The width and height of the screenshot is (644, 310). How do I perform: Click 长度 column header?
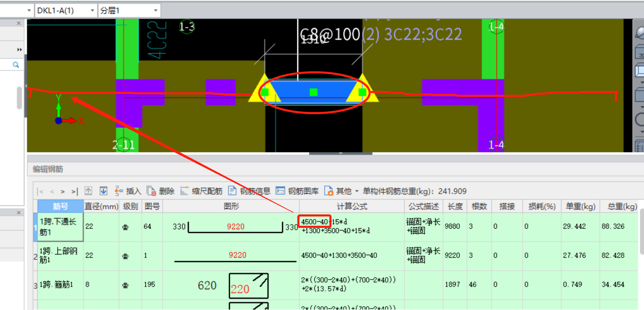coord(455,206)
